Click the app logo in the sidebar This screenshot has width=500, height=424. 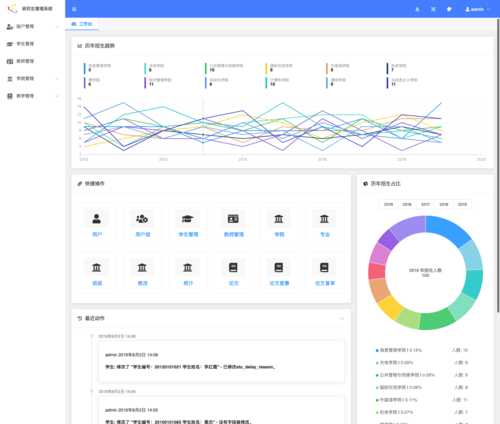point(12,8)
